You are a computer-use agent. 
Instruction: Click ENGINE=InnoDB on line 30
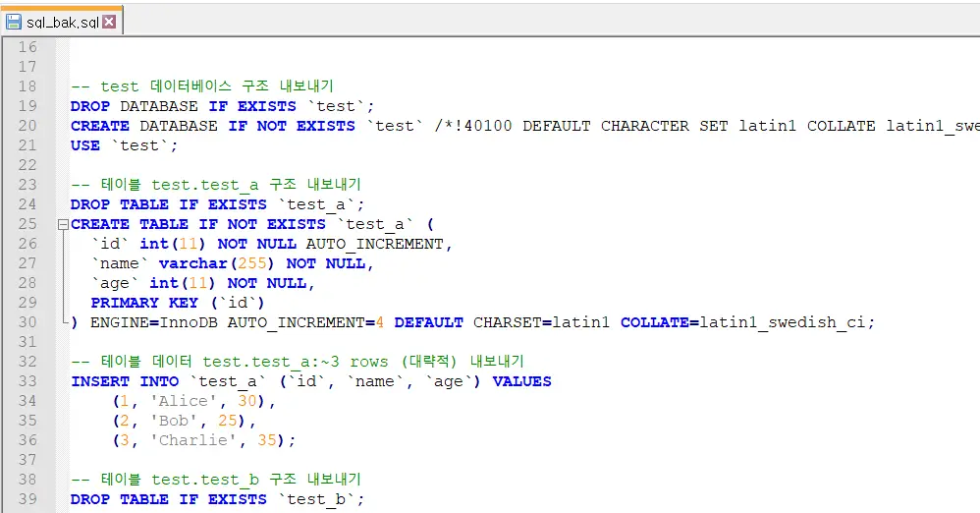click(x=154, y=322)
